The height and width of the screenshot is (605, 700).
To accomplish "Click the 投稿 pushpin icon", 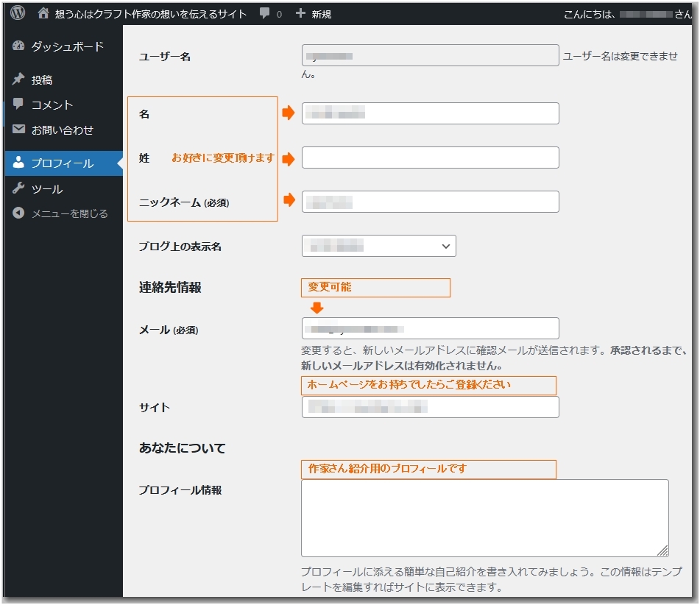I will (19, 79).
